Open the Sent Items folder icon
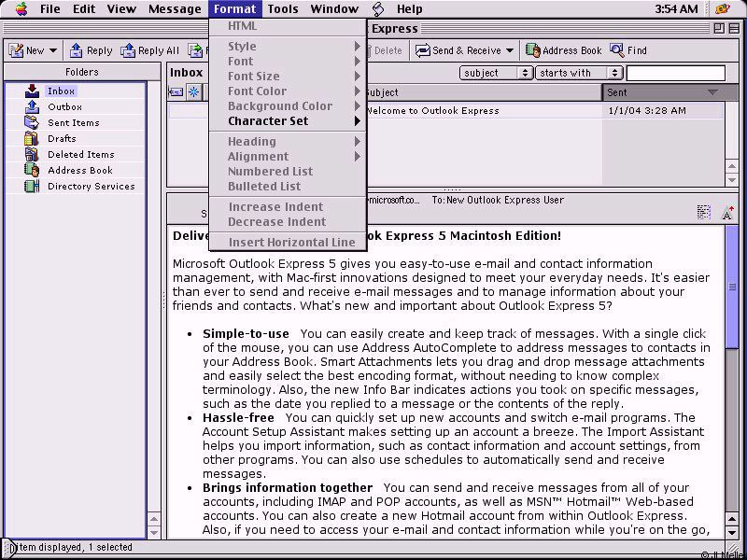 pyautogui.click(x=33, y=122)
